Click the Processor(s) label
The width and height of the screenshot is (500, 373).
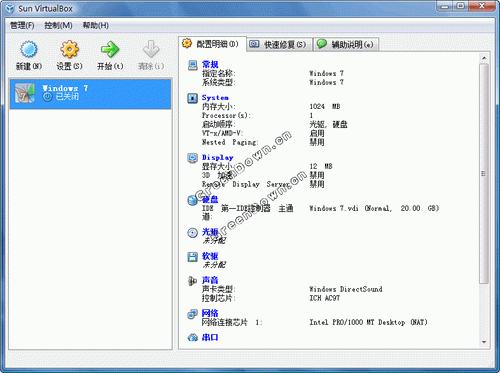(226, 116)
